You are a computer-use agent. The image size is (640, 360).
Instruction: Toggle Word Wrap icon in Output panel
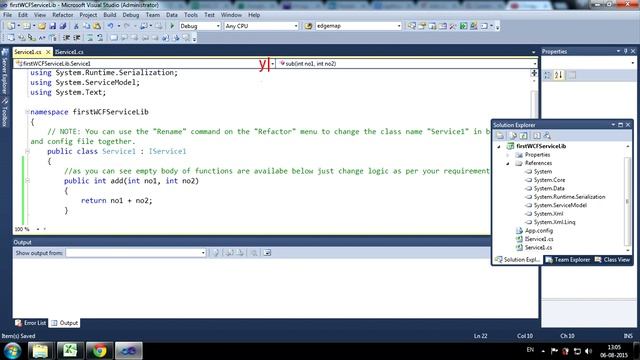[x=267, y=253]
